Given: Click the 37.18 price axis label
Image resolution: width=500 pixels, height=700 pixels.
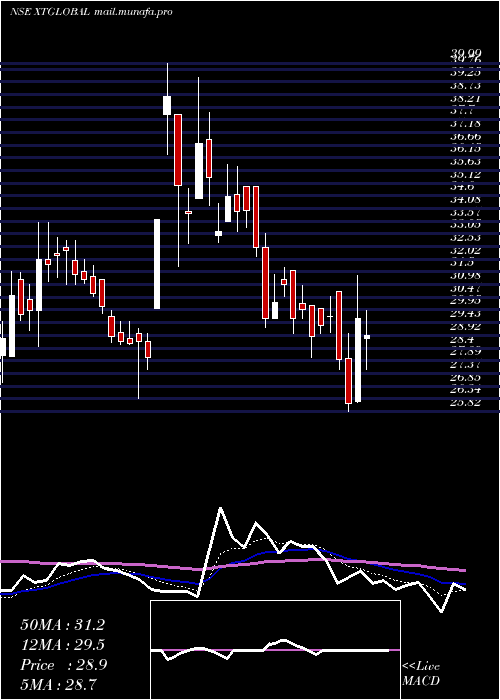Looking at the screenshot, I should click(x=465, y=123).
